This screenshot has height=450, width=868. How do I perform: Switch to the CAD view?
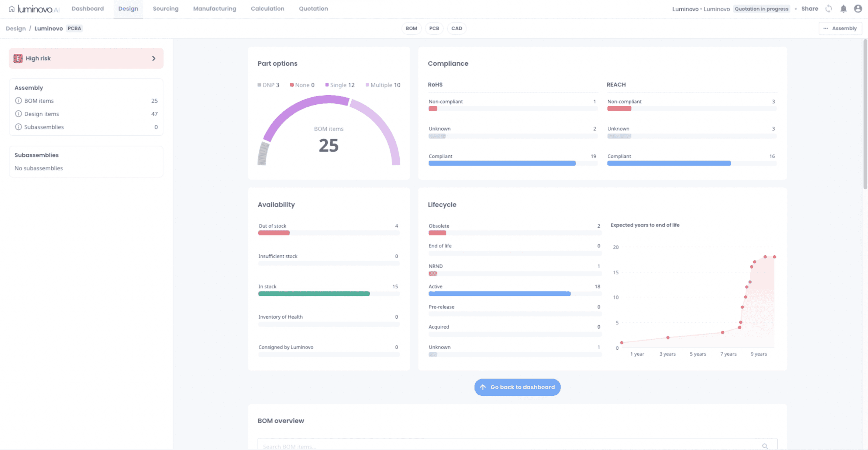(457, 28)
